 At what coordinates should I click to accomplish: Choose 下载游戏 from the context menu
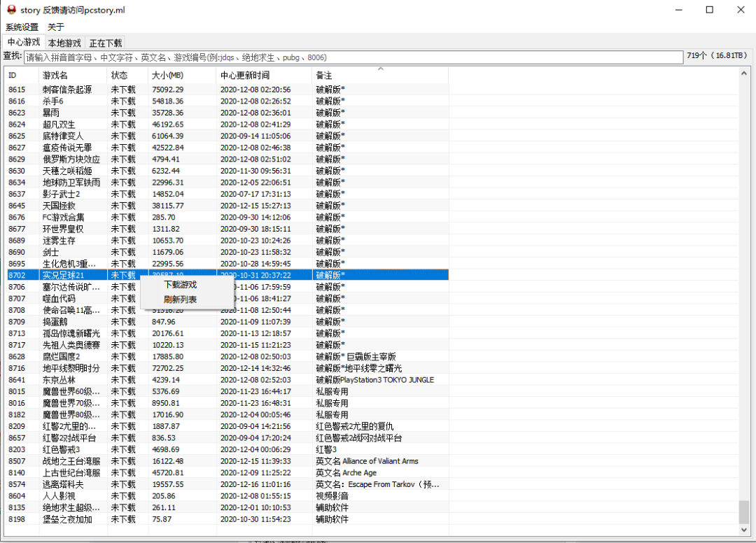point(181,285)
